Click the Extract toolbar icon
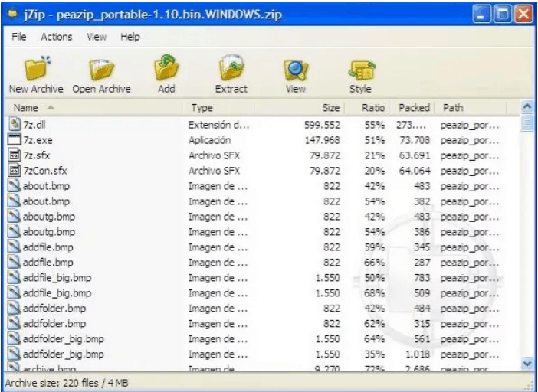538x392 pixels. [230, 70]
